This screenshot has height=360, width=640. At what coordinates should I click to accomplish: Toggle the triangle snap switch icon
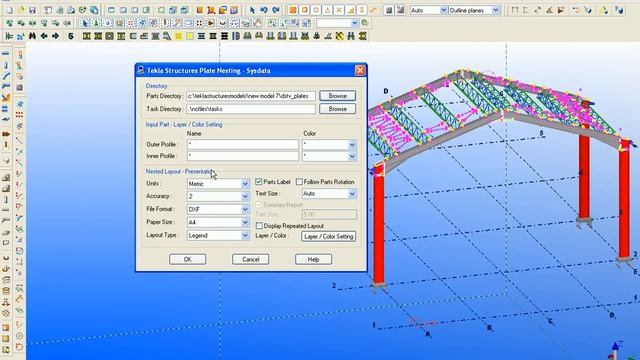point(327,10)
